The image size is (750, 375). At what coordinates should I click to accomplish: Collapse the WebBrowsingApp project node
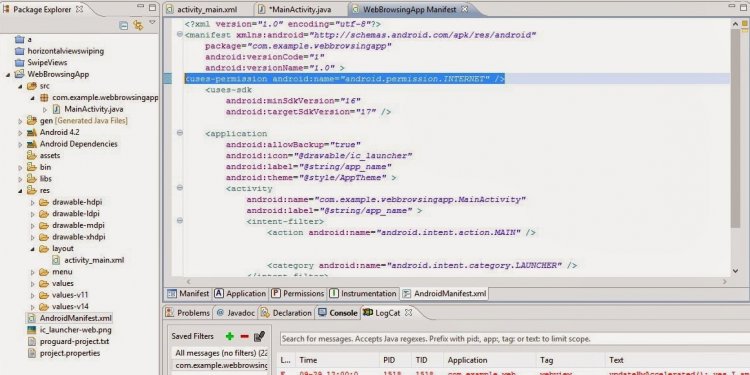pos(8,75)
